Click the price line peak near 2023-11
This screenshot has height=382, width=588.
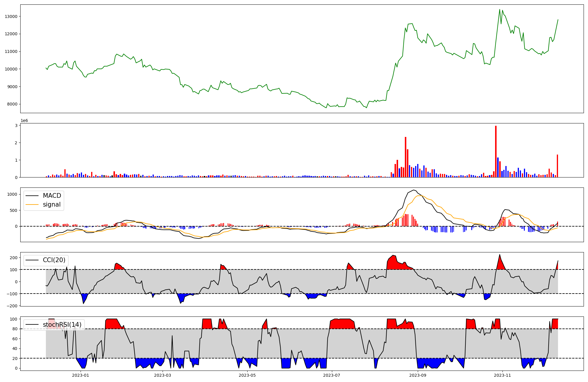(500, 10)
